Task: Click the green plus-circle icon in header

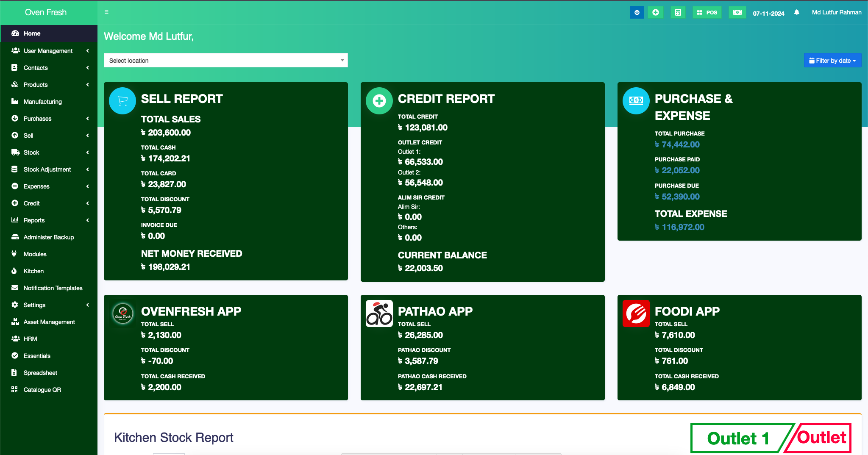Action: pos(655,12)
